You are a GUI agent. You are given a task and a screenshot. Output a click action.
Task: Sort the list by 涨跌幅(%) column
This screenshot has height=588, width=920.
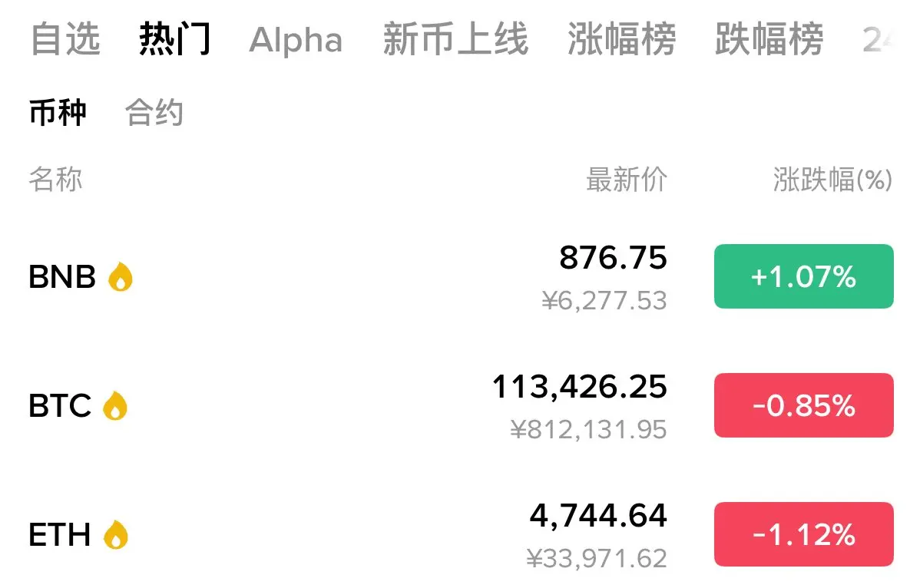tap(832, 180)
